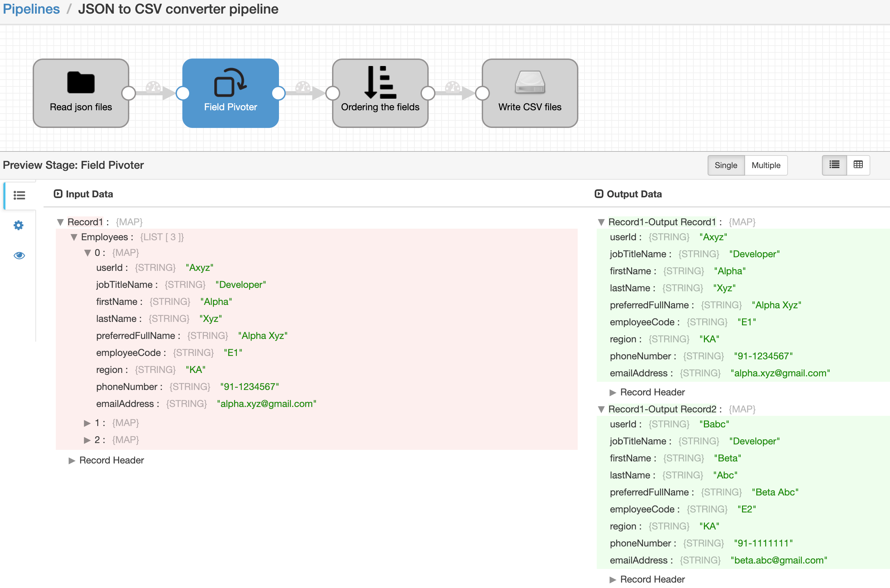Click gauge icon between Read json and Field Pivoter
Image resolution: width=890 pixels, height=588 pixels.
tap(153, 87)
